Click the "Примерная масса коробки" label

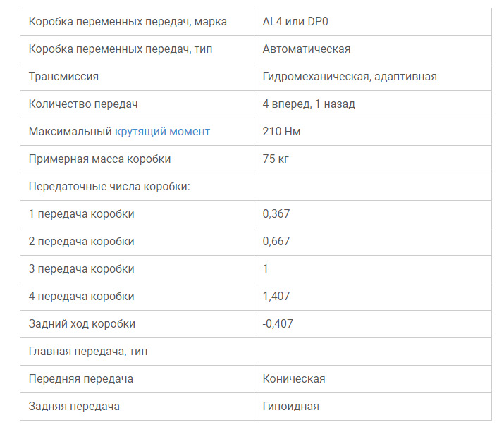(x=99, y=159)
